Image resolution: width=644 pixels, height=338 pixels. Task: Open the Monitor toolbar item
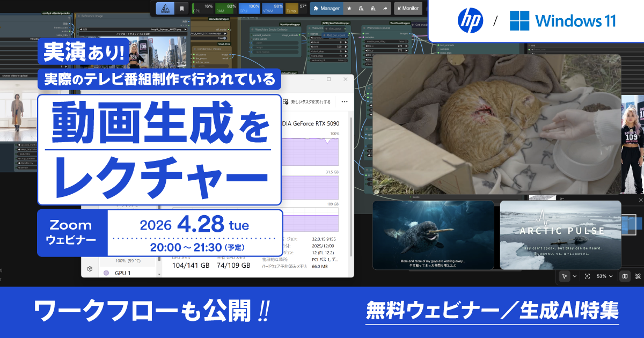point(408,9)
